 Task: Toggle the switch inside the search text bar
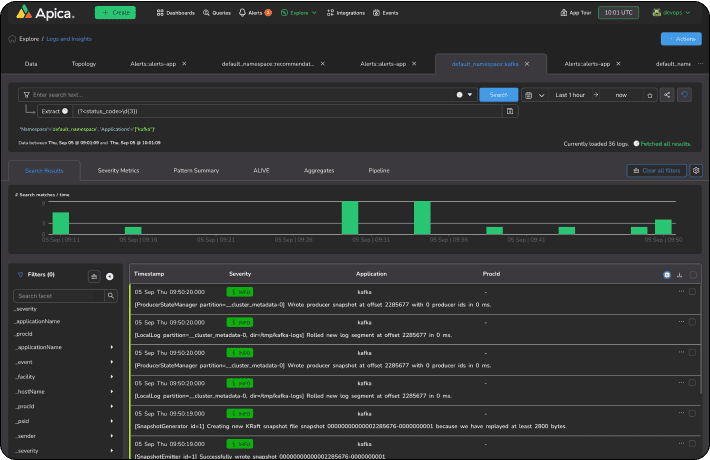(461, 95)
